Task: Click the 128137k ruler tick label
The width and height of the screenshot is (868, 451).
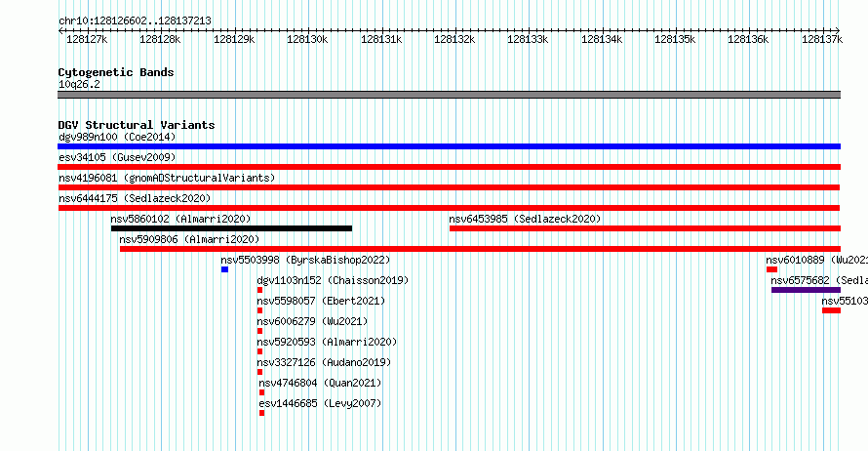Action: tap(822, 40)
